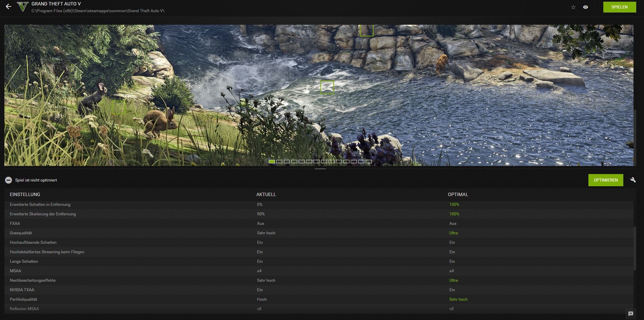Click current x8 value of Reflexion MSAA
The image size is (644, 320).
pyautogui.click(x=259, y=309)
